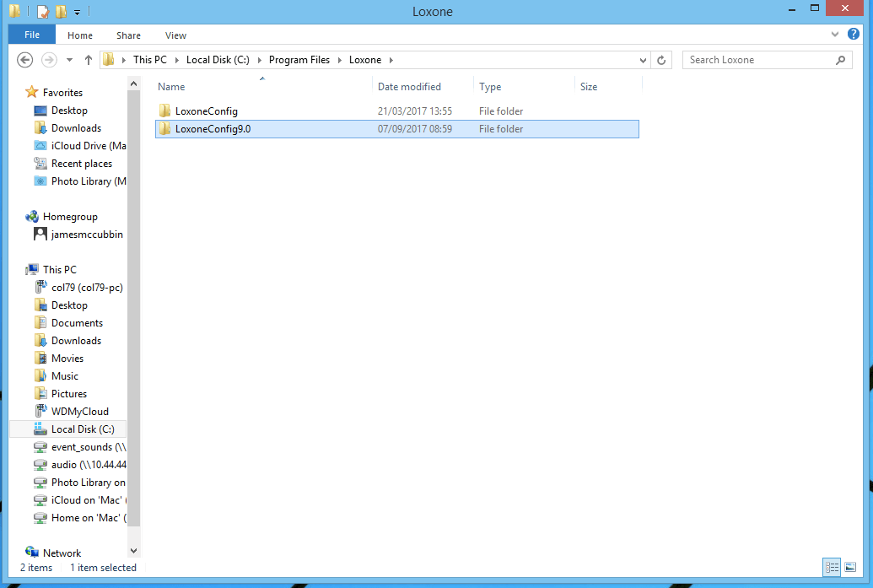The height and width of the screenshot is (588, 873).
Task: Switch to large icons view mode
Action: tap(850, 568)
